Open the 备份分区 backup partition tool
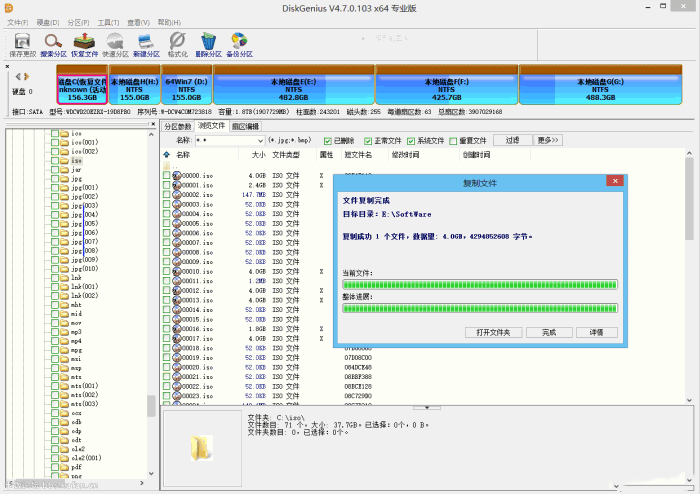Image resolution: width=700 pixels, height=494 pixels. 239,45
